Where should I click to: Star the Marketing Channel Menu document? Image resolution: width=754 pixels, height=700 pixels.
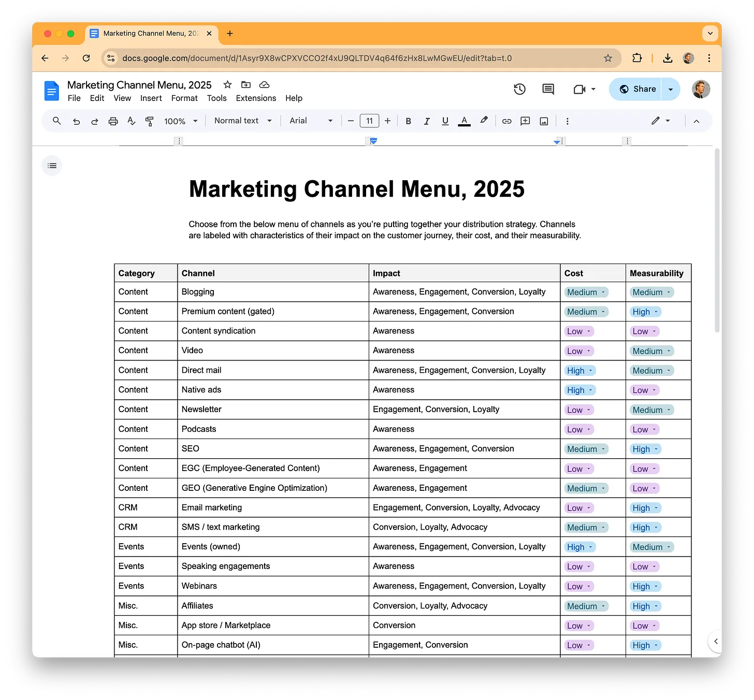coord(227,84)
